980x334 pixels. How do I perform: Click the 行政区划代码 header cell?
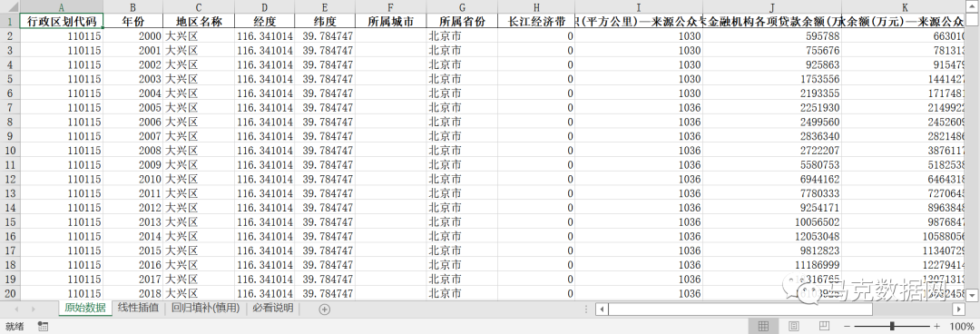(62, 21)
